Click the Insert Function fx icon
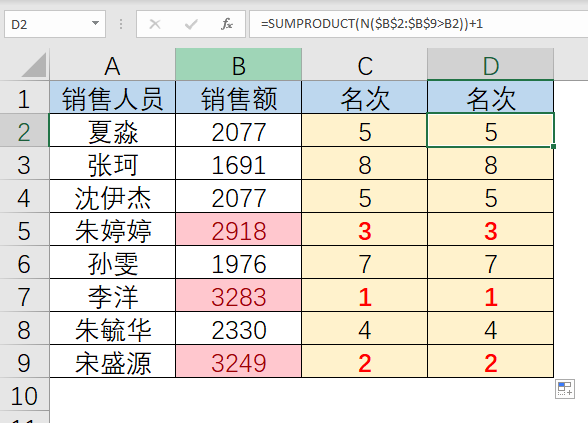This screenshot has height=423, width=588. (x=227, y=24)
